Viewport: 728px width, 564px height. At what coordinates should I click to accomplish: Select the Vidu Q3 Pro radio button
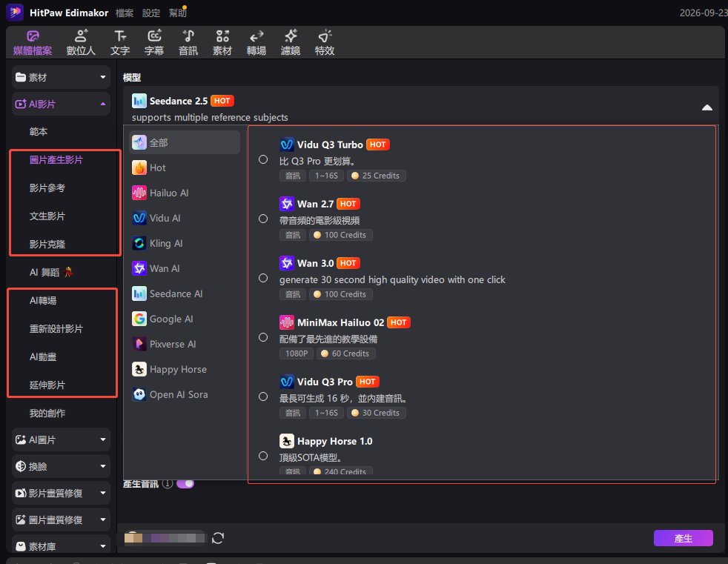[x=263, y=397]
